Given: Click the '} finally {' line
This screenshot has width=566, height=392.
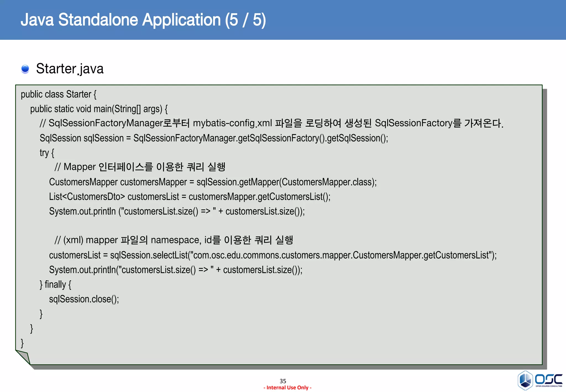Looking at the screenshot, I should click(x=56, y=284).
